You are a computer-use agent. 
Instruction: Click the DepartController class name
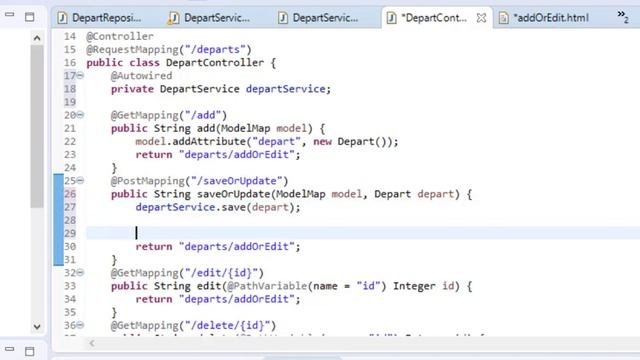[x=215, y=62]
